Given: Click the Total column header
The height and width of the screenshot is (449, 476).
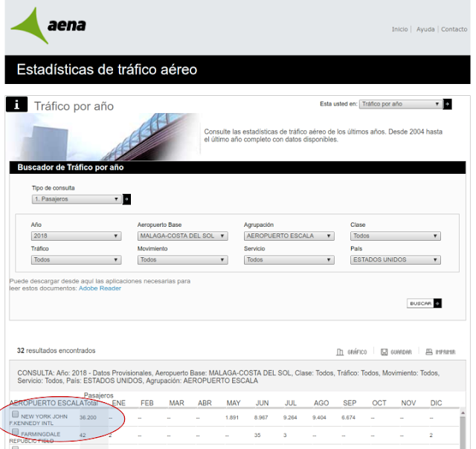Looking at the screenshot, I should 91,403.
